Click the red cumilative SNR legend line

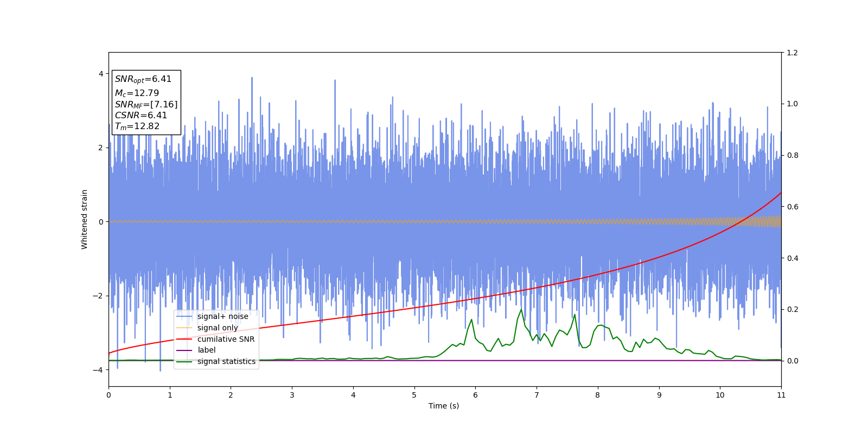pyautogui.click(x=184, y=339)
